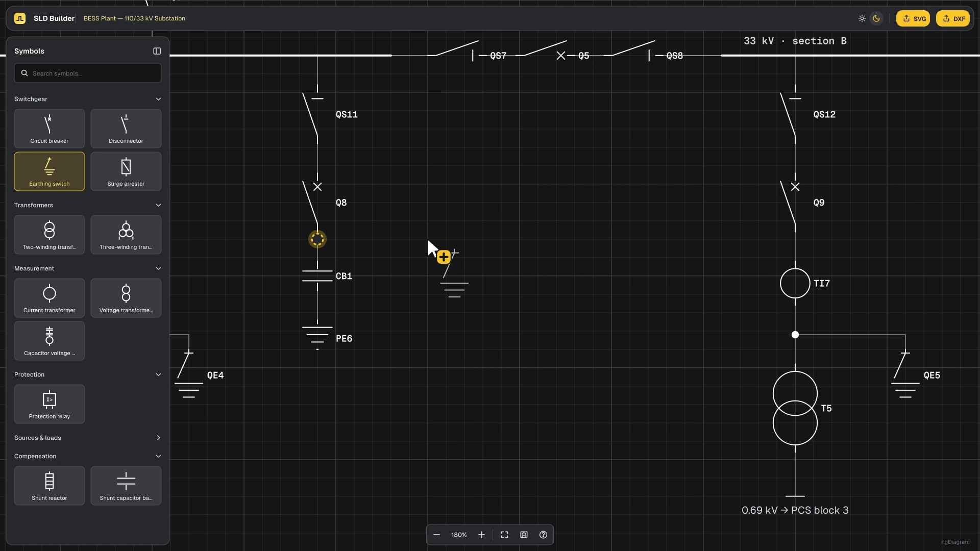
Task: Switch to light theme
Action: pos(862,18)
